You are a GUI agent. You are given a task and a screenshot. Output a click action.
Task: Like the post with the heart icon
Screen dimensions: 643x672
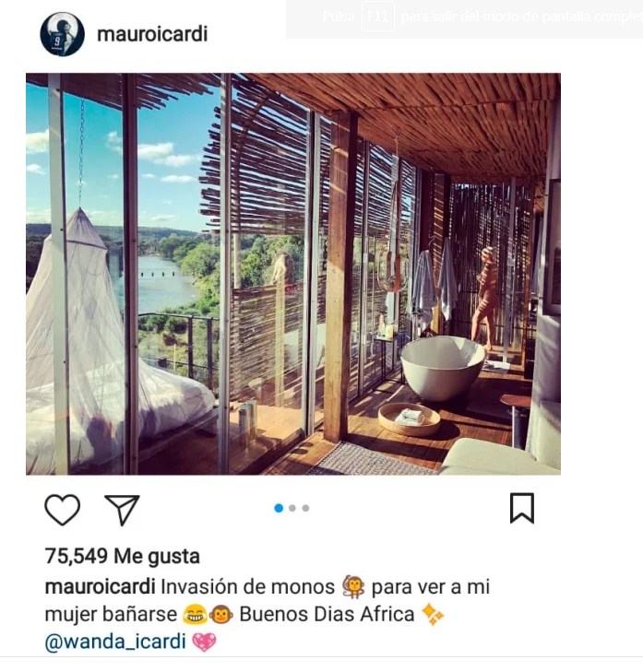click(62, 509)
